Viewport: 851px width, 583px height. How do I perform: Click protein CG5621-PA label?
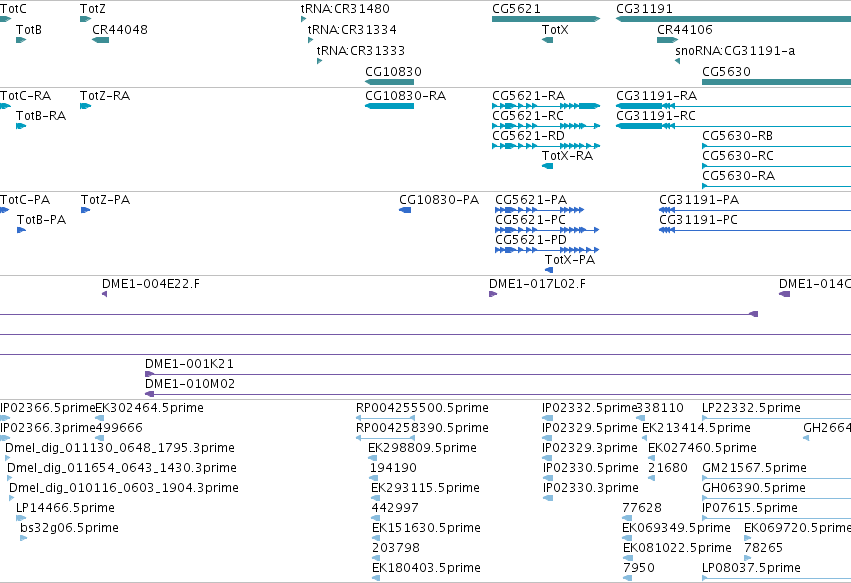pos(531,200)
